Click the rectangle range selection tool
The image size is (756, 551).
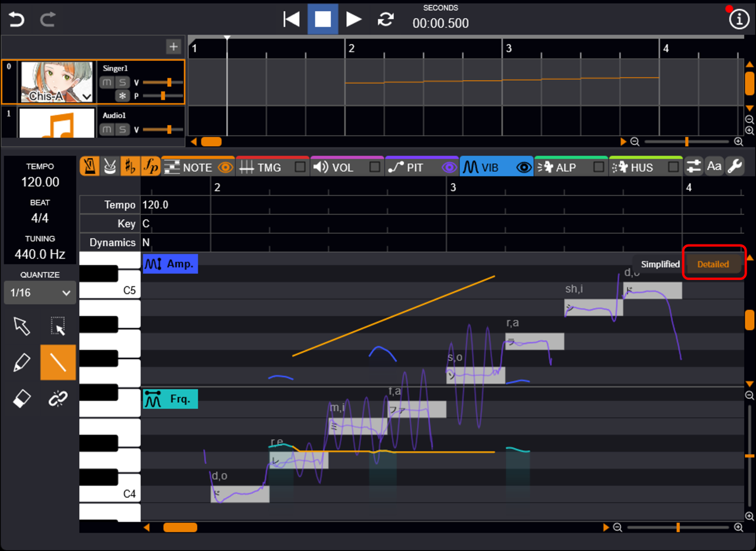coord(58,325)
